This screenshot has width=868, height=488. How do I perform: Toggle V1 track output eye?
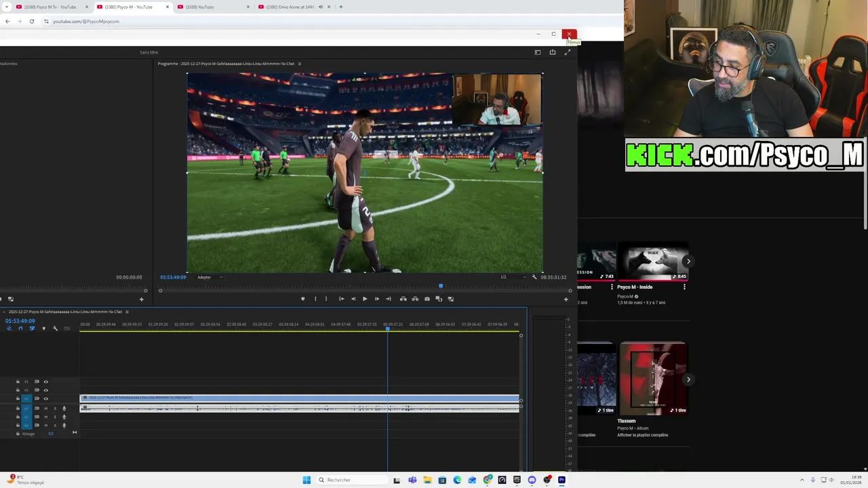pyautogui.click(x=46, y=399)
